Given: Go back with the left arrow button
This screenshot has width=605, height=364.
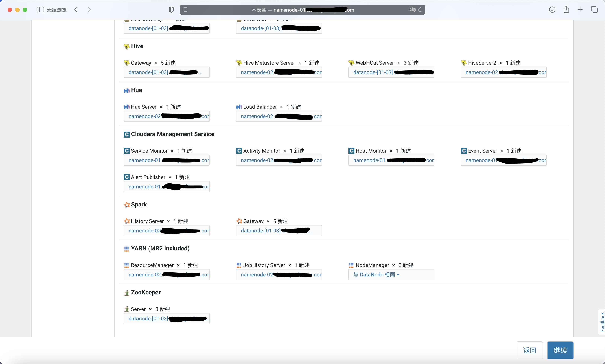Looking at the screenshot, I should tap(76, 10).
